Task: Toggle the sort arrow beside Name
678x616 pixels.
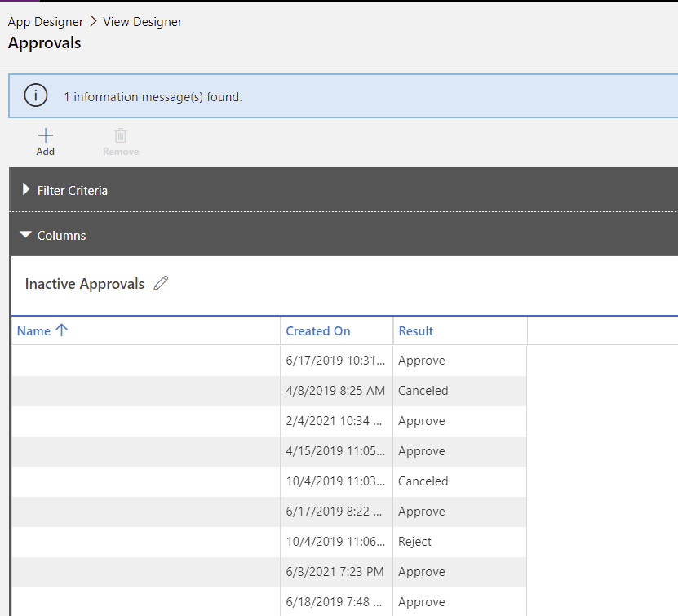Action: click(62, 330)
